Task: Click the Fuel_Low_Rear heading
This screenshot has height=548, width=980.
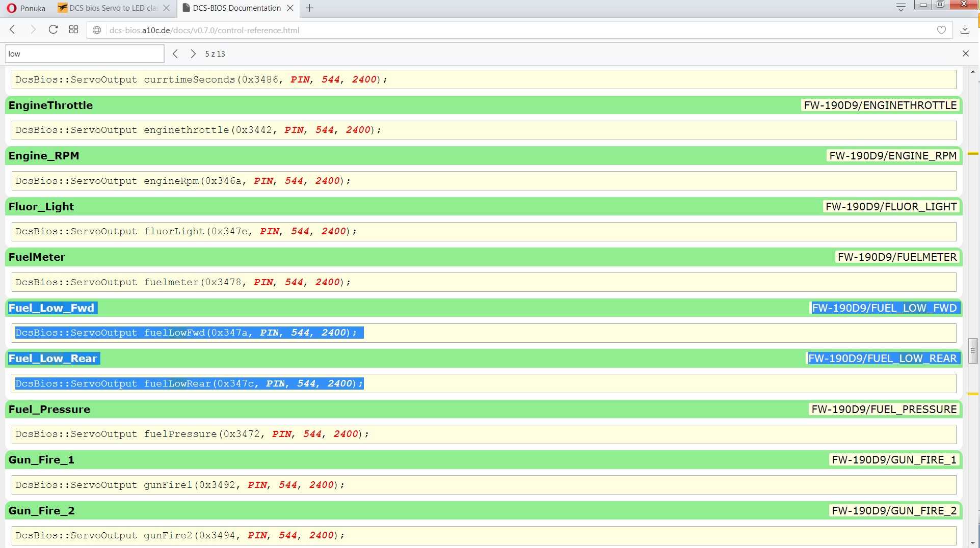Action: (52, 359)
